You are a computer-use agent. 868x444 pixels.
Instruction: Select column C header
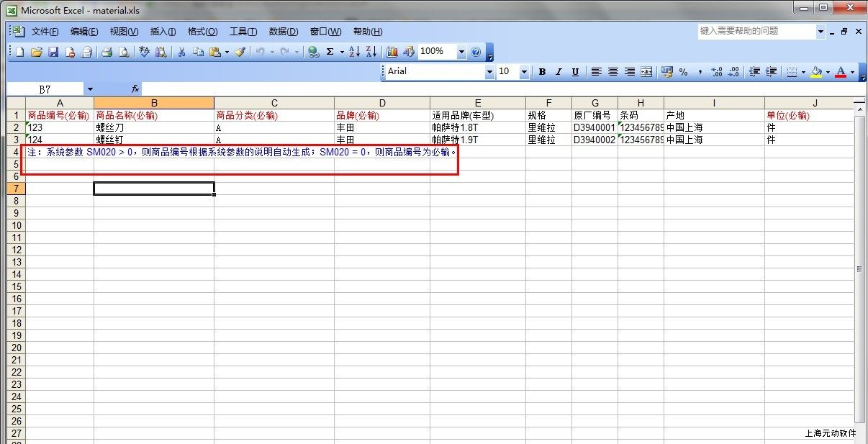(x=274, y=103)
